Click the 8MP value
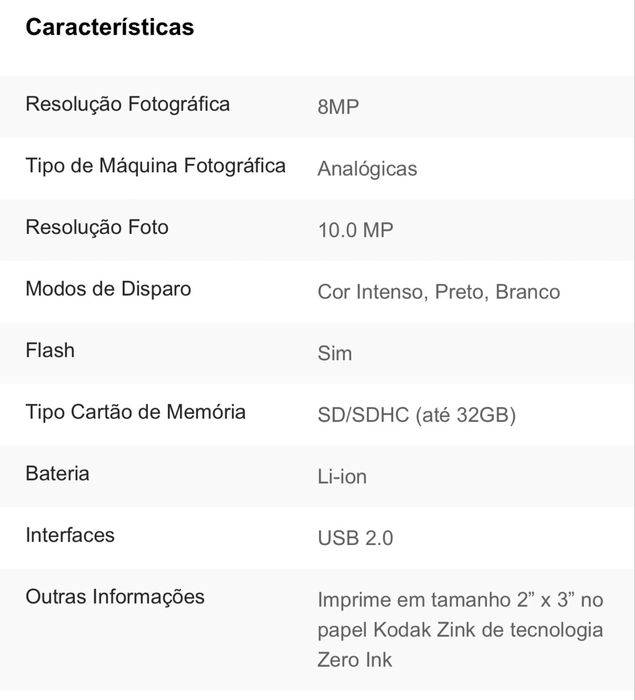 click(338, 107)
